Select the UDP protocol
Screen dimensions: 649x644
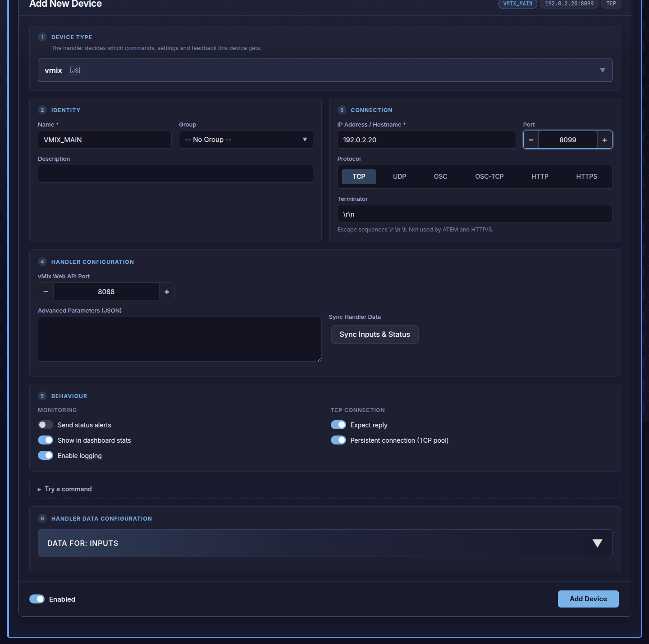point(399,177)
